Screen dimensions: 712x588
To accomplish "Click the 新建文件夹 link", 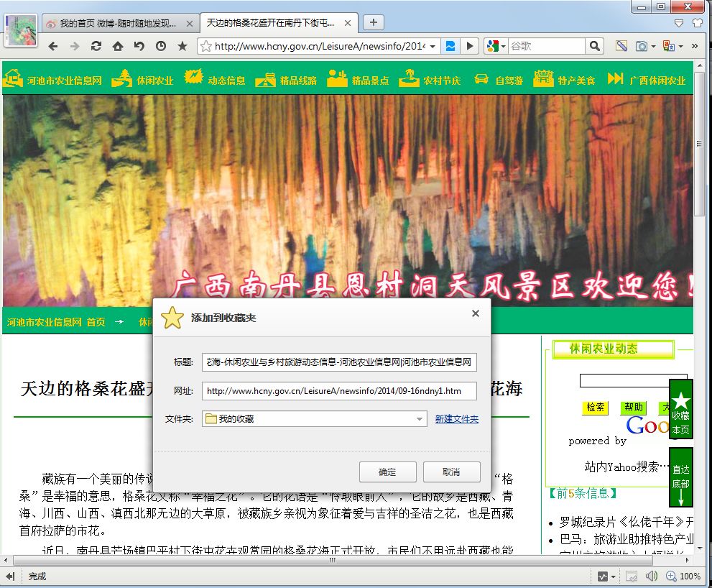I will [x=456, y=419].
